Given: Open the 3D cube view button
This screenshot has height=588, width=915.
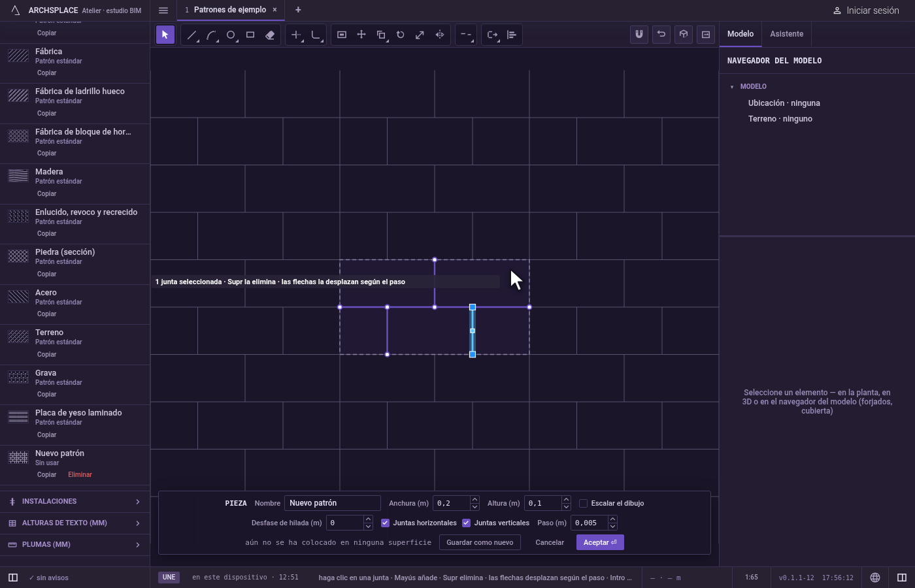Looking at the screenshot, I should click(684, 35).
